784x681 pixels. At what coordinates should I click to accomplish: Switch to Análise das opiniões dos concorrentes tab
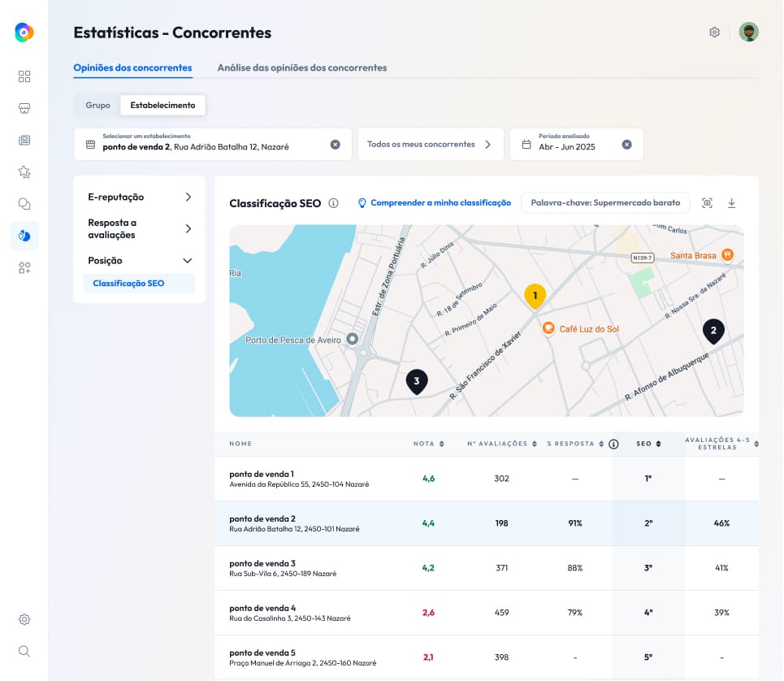point(302,68)
